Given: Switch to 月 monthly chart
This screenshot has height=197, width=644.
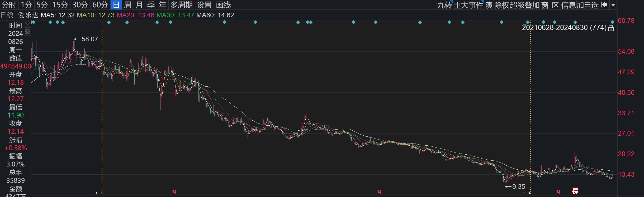Looking at the screenshot, I should coord(139,5).
